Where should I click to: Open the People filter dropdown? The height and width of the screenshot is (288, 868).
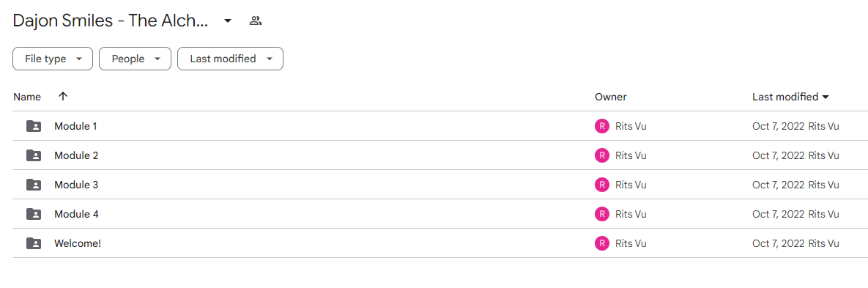(135, 59)
